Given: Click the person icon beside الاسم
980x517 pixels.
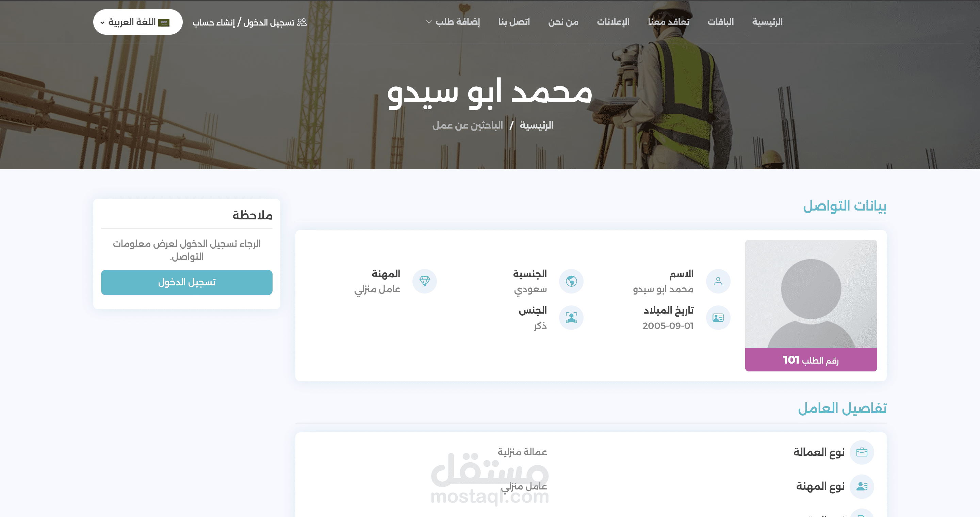Looking at the screenshot, I should click(x=718, y=281).
